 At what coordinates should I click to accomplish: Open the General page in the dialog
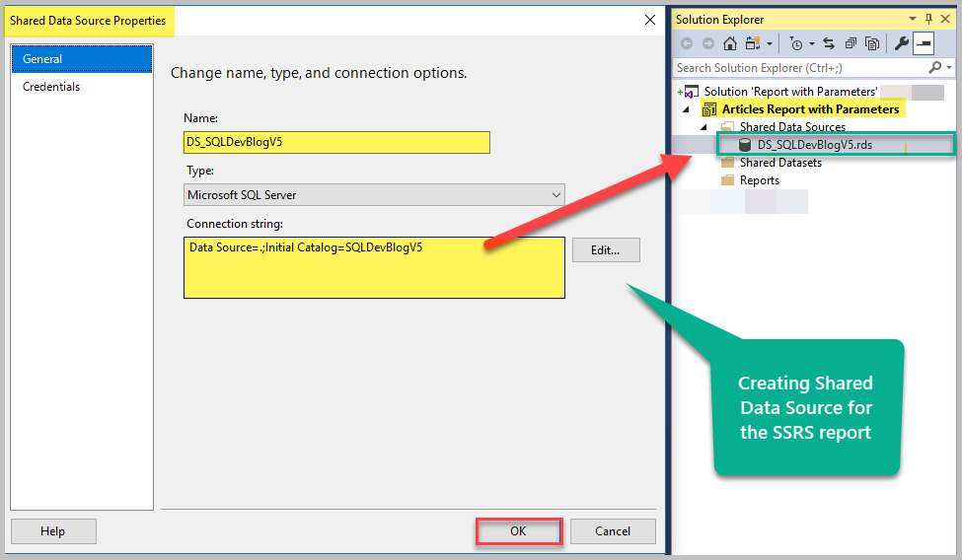(x=82, y=59)
